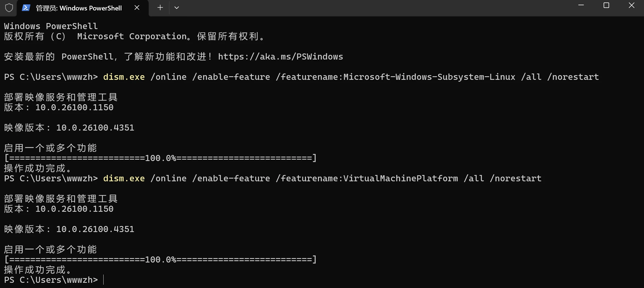This screenshot has height=288, width=644.
Task: Open a new tab with the plus icon
Action: click(x=160, y=8)
